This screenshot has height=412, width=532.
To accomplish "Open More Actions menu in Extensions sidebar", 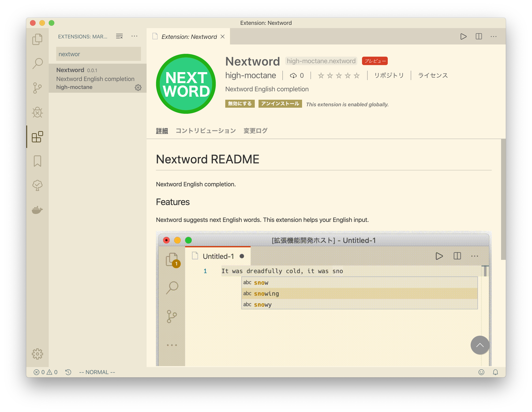I will [x=134, y=36].
